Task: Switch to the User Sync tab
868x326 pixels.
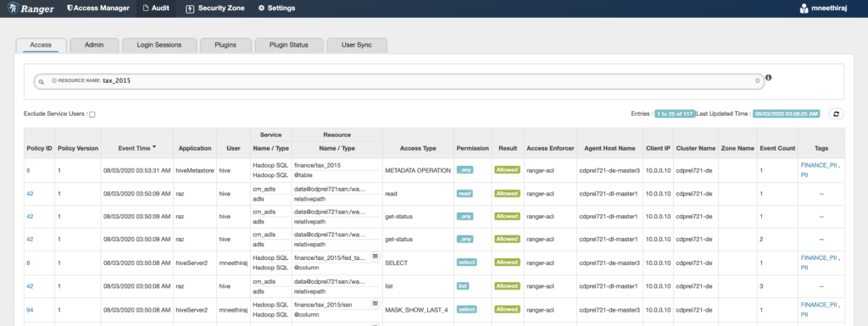Action: pyautogui.click(x=357, y=46)
